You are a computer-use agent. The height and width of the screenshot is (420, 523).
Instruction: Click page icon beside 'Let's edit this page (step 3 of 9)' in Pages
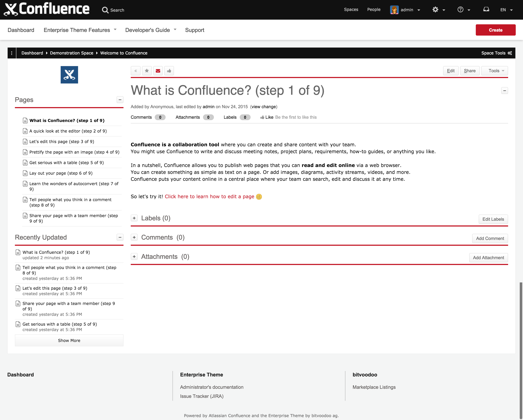click(x=25, y=142)
